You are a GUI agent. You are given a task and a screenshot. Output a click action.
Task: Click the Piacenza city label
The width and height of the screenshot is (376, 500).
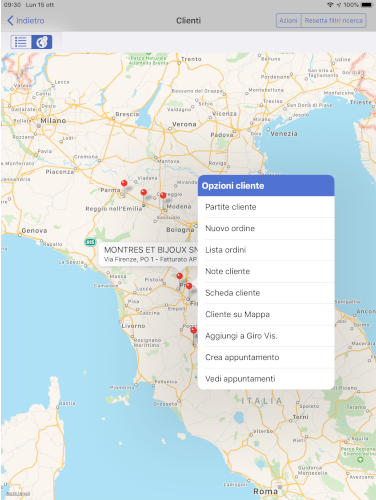(60, 172)
